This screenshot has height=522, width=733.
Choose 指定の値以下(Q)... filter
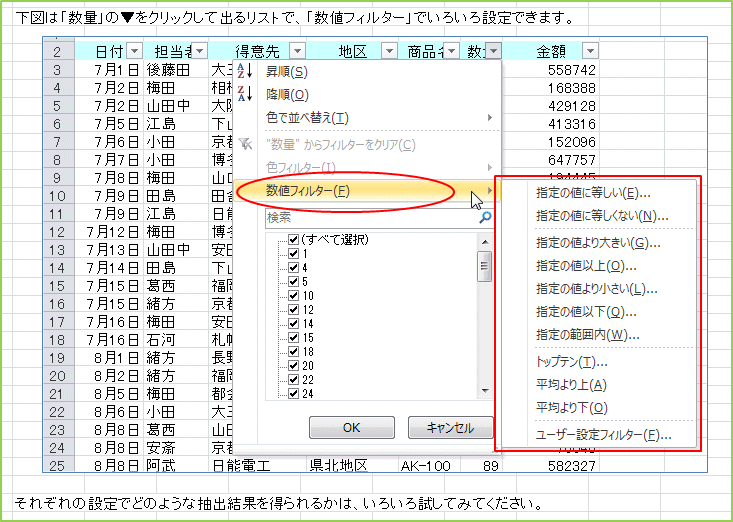point(586,312)
